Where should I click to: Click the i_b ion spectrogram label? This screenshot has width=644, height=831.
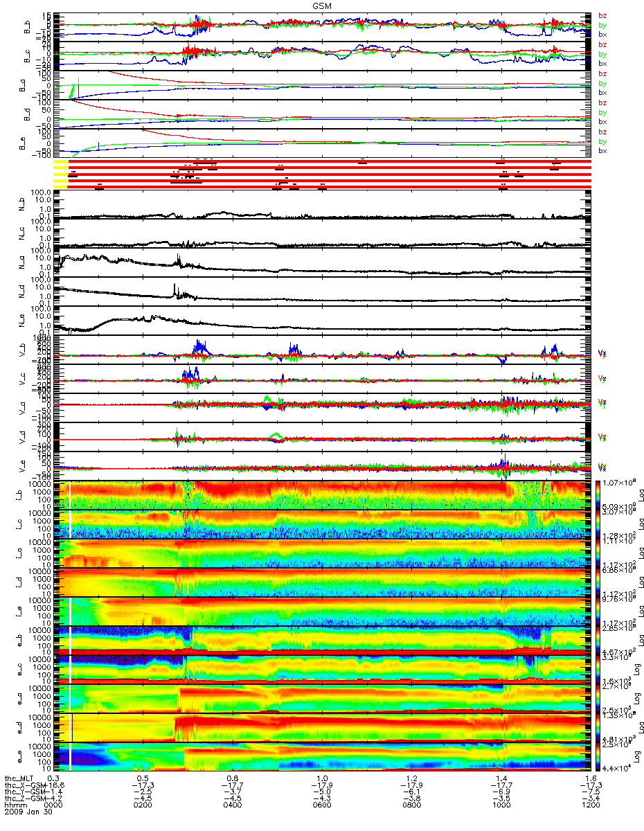[x=18, y=496]
